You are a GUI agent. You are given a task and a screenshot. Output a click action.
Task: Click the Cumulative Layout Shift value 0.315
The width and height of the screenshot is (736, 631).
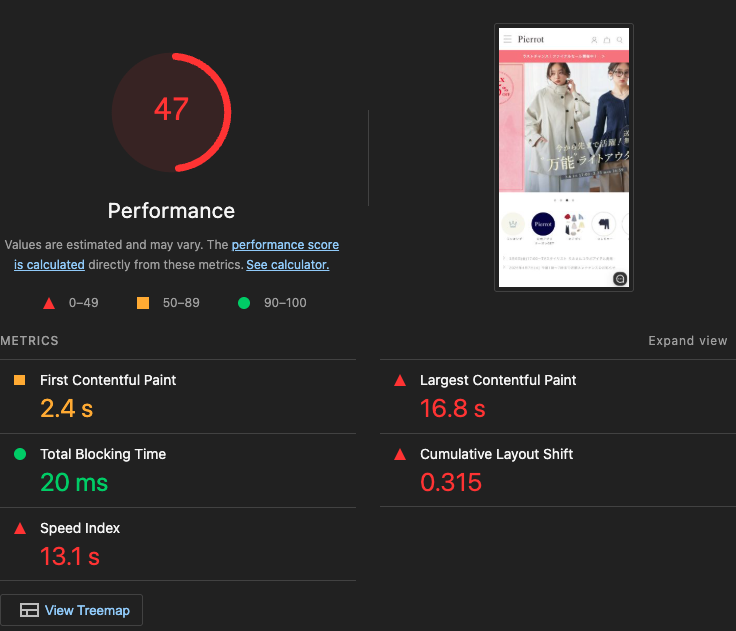(x=451, y=482)
